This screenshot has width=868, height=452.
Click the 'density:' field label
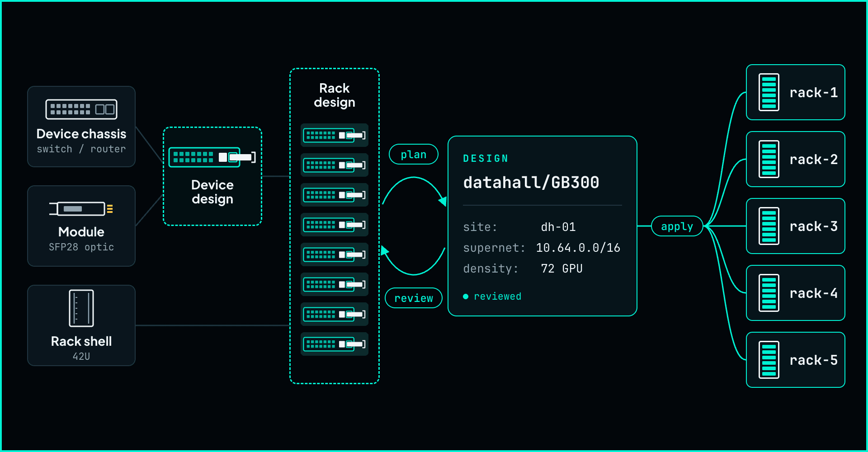tap(491, 268)
